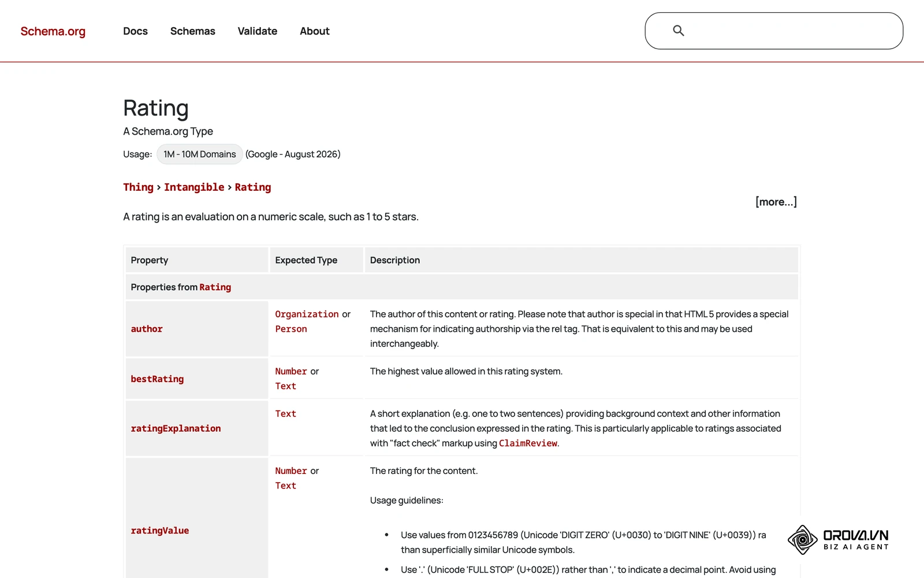
Task: Click the search magnifier icon
Action: [679, 31]
